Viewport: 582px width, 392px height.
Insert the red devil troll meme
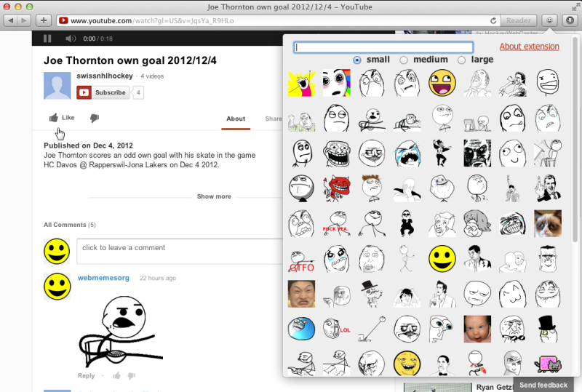pyautogui.click(x=336, y=188)
